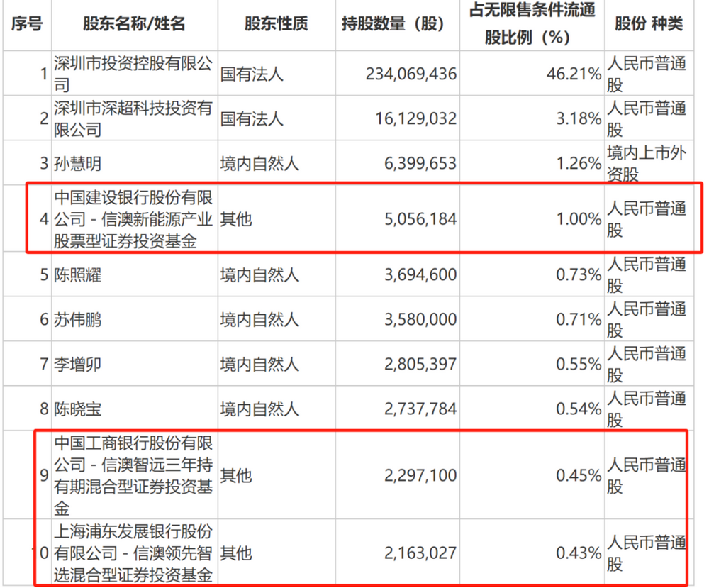709x588 pixels.
Task: Click 境内自然人 in 陈晓宝 row
Action: point(259,409)
